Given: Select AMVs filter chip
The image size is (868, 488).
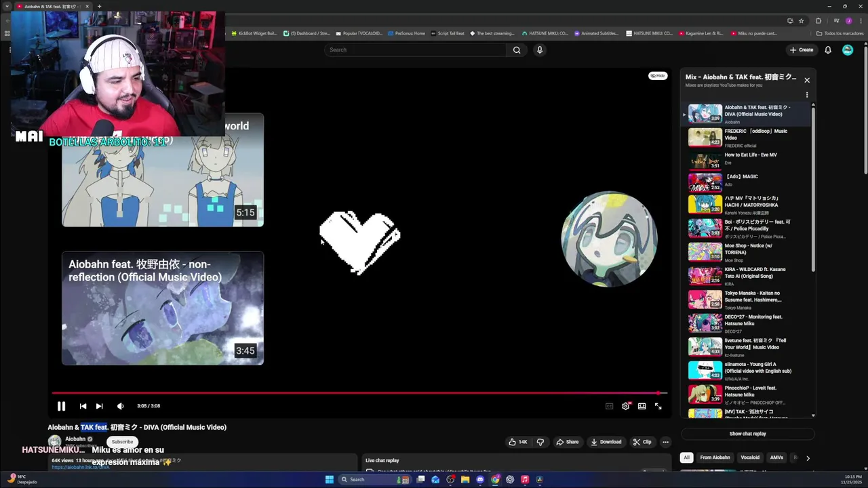Looking at the screenshot, I should [776, 457].
